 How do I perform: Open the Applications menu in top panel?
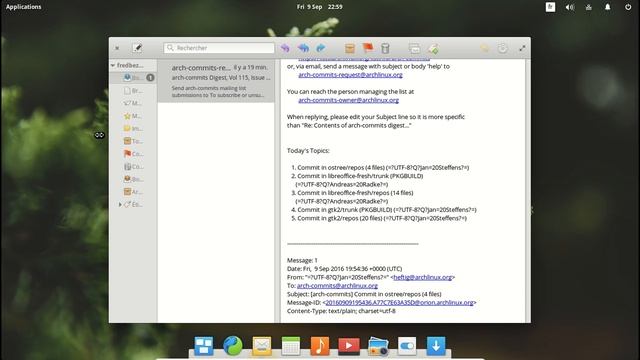pos(23,7)
